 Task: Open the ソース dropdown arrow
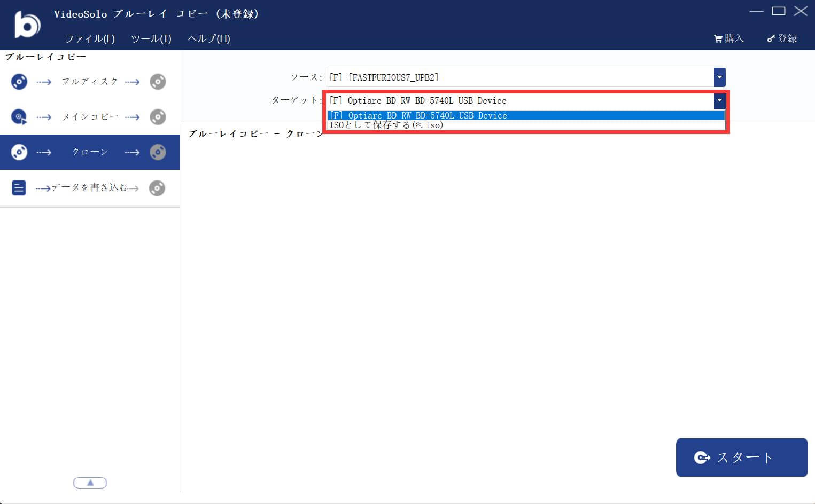coord(719,77)
